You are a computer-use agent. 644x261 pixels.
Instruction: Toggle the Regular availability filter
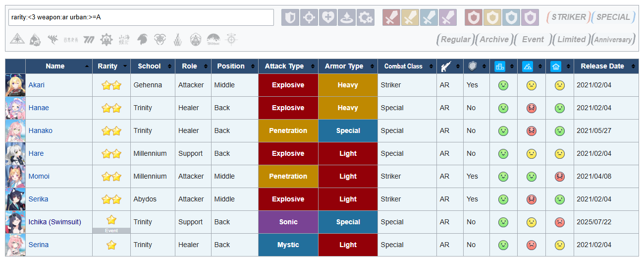(455, 39)
